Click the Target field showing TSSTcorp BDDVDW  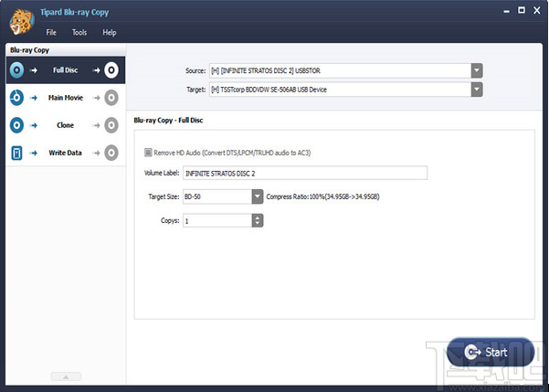(341, 90)
